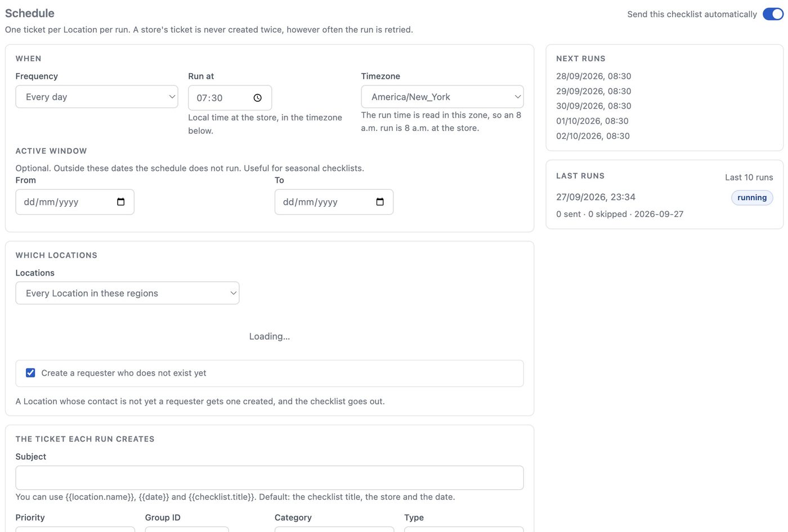This screenshot has width=788, height=532.
Task: Click the To date input field
Action: click(334, 202)
